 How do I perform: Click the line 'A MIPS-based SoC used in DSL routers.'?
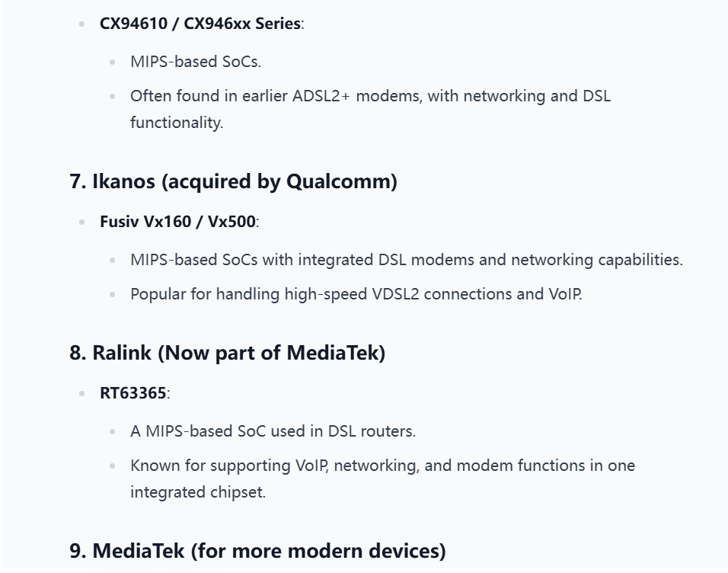[x=273, y=431]
